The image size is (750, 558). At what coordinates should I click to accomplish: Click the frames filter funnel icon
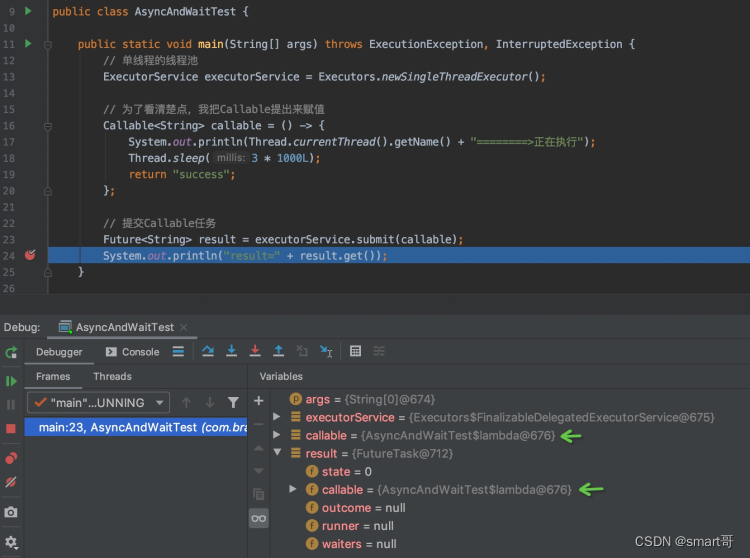click(x=233, y=403)
